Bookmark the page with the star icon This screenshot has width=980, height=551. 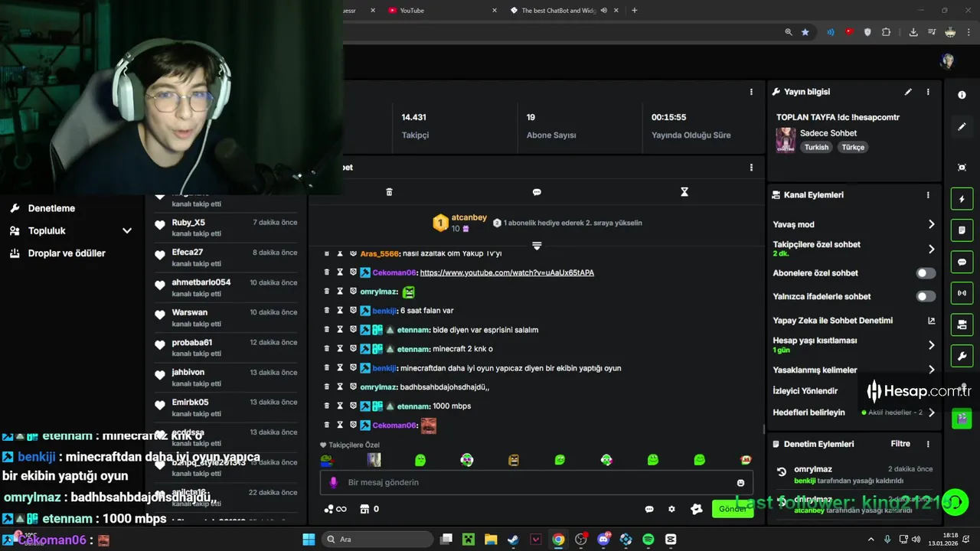point(805,32)
